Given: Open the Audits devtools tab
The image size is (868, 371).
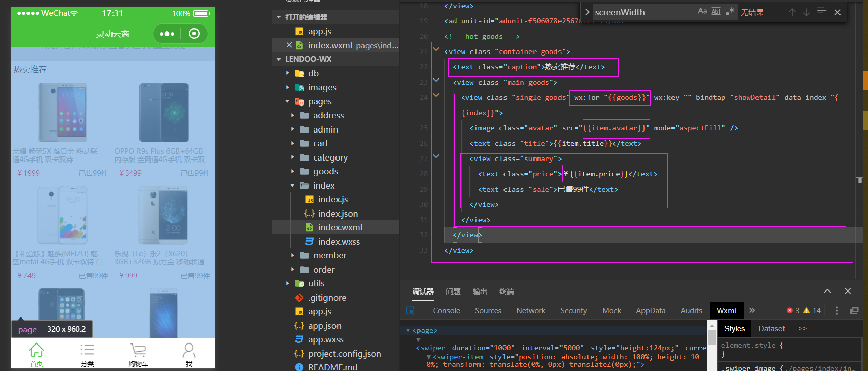Looking at the screenshot, I should [691, 311].
